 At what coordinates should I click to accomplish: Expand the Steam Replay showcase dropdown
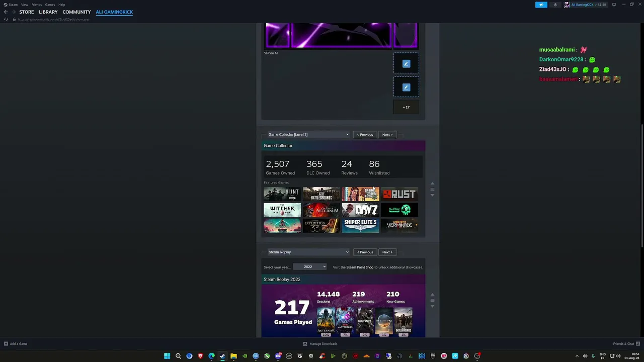pos(308,252)
